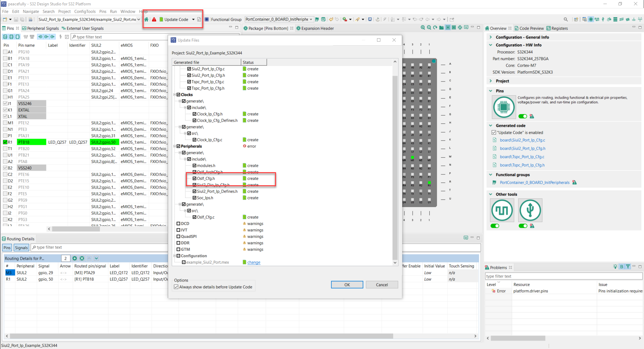644x349 pixels.
Task: Open the board\Siul2_Port_Ip_Cfg.c link
Action: pyautogui.click(x=522, y=140)
